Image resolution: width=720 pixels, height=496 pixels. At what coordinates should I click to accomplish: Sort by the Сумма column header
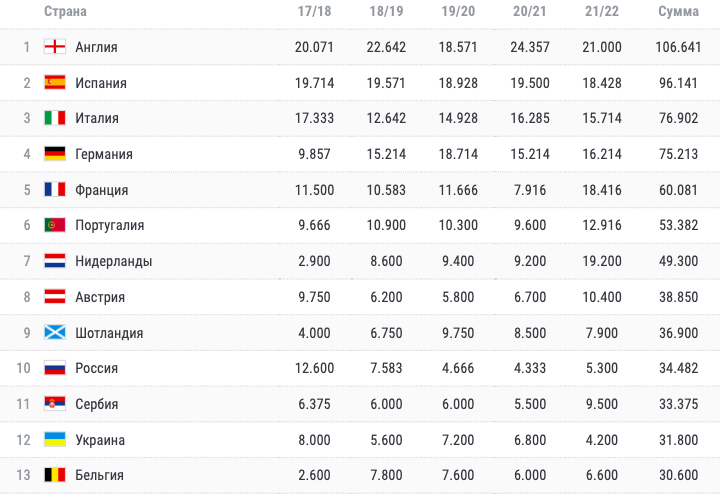[678, 11]
